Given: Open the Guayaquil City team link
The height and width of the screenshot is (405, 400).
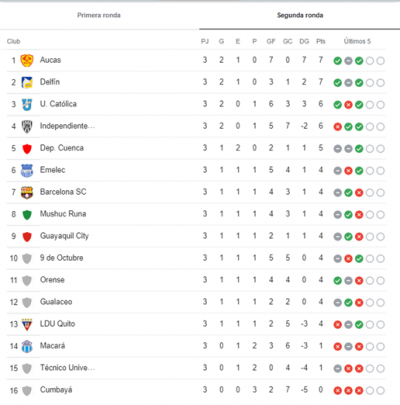Looking at the screenshot, I should [64, 236].
